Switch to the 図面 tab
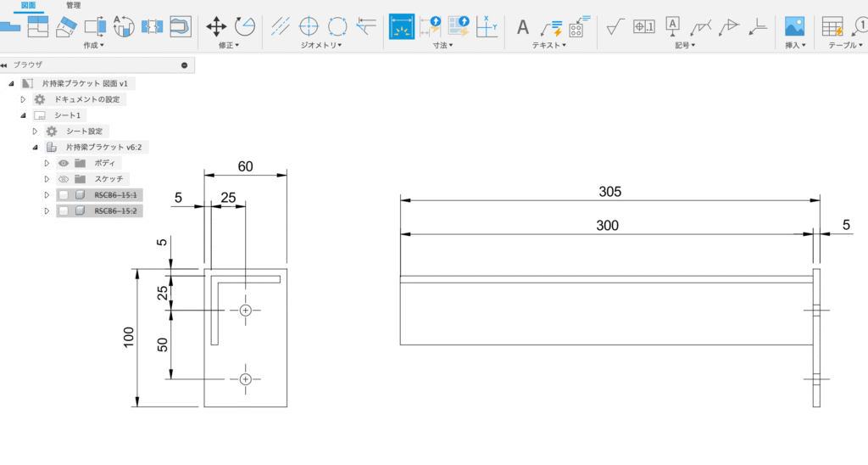 29,5
